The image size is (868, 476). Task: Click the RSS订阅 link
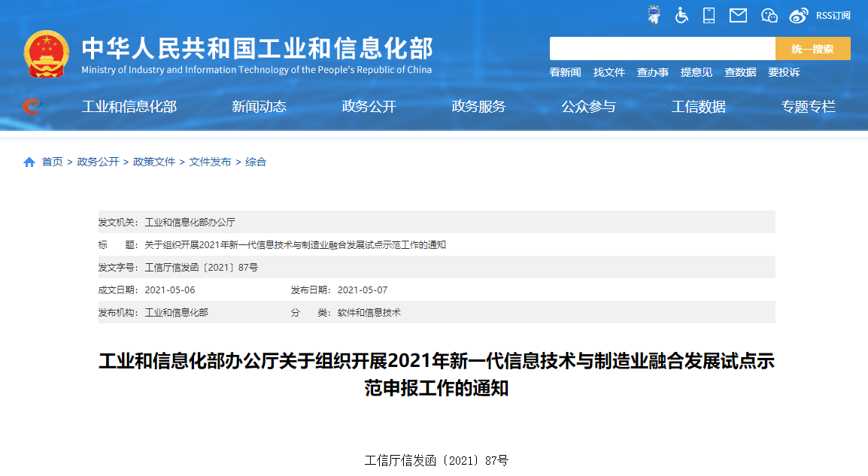click(x=833, y=16)
